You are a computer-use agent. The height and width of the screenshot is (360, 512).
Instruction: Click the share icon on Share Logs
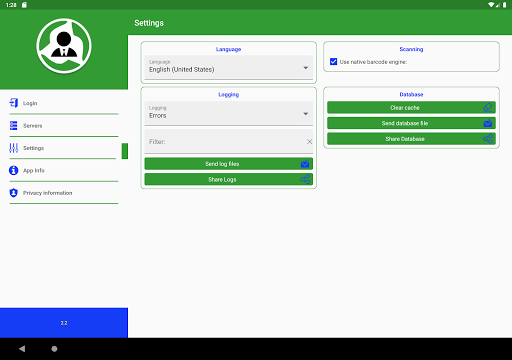(305, 179)
